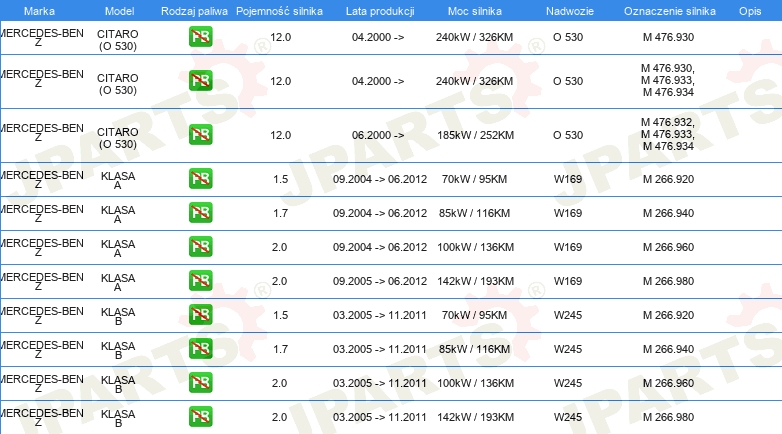The height and width of the screenshot is (434, 782).
Task: Select engine codes M 476.932, M 476.933, M 476.934
Action: 668,134
